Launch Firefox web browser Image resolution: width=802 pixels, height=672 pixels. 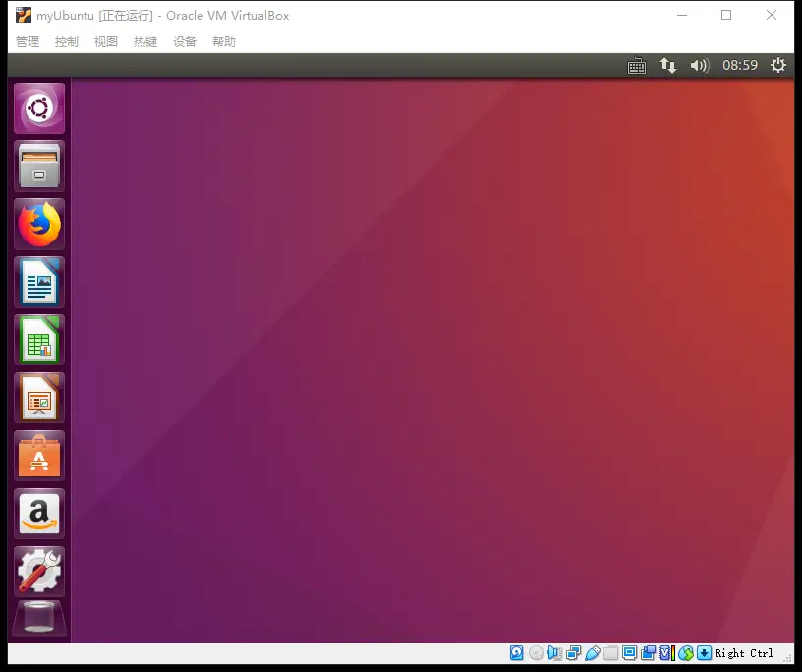(x=39, y=224)
